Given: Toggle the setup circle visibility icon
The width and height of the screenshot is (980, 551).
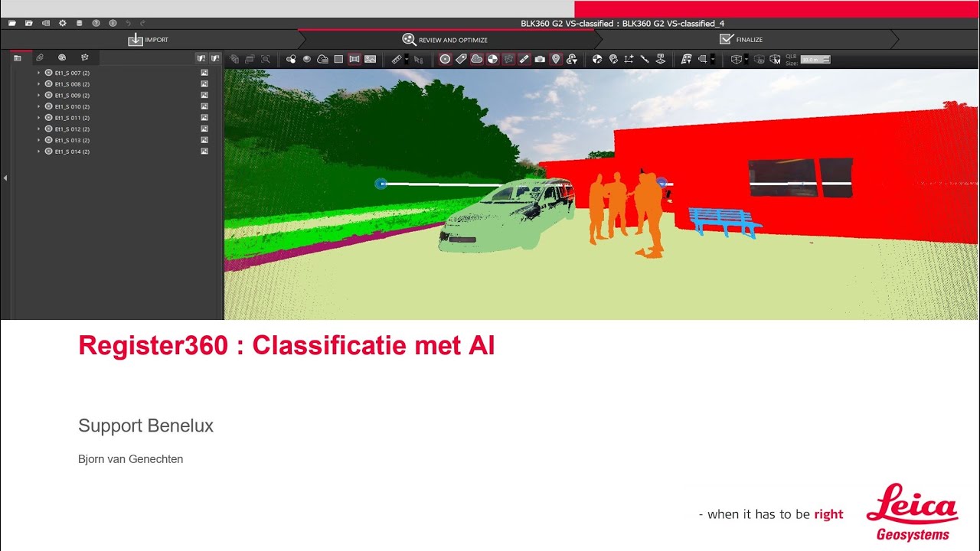Looking at the screenshot, I should click(445, 59).
